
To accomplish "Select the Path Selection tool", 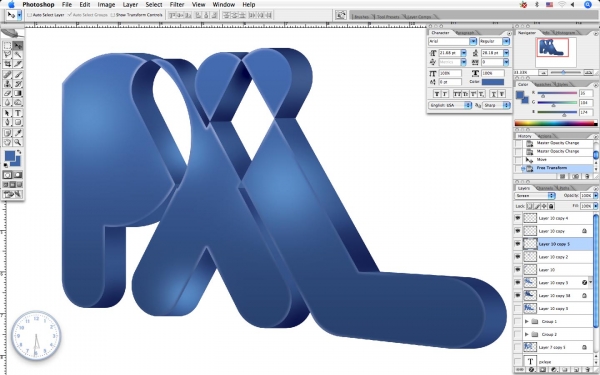I will [x=7, y=113].
